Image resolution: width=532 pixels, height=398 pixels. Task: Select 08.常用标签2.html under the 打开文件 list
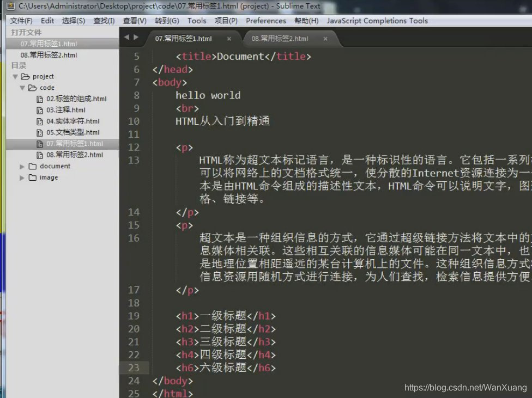[49, 55]
